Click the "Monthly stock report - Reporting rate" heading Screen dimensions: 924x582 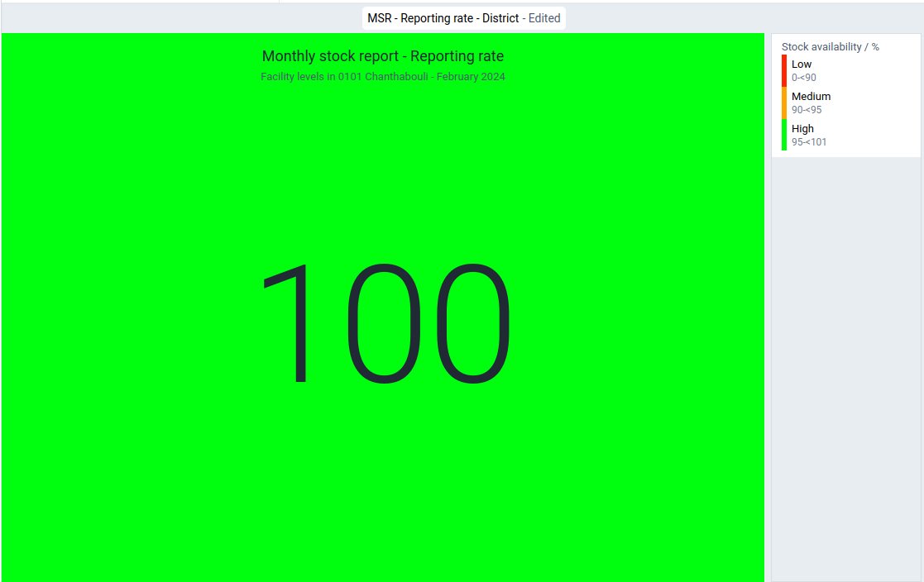(x=383, y=56)
